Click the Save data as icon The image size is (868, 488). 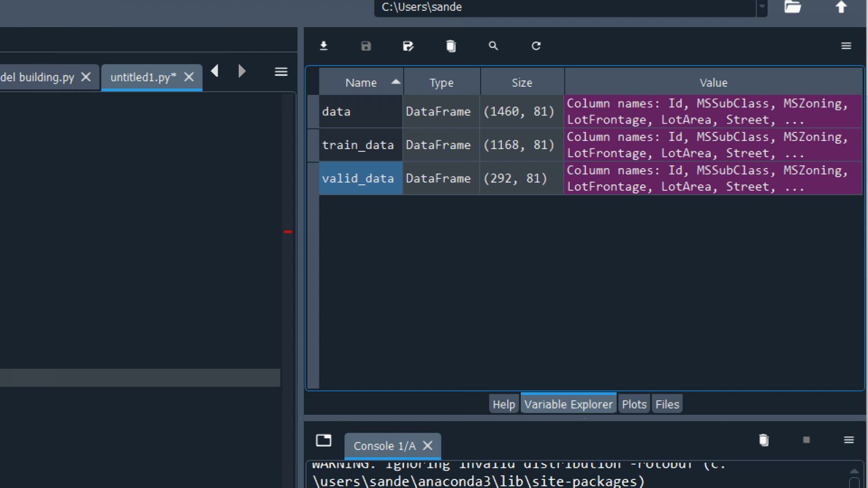[409, 46]
